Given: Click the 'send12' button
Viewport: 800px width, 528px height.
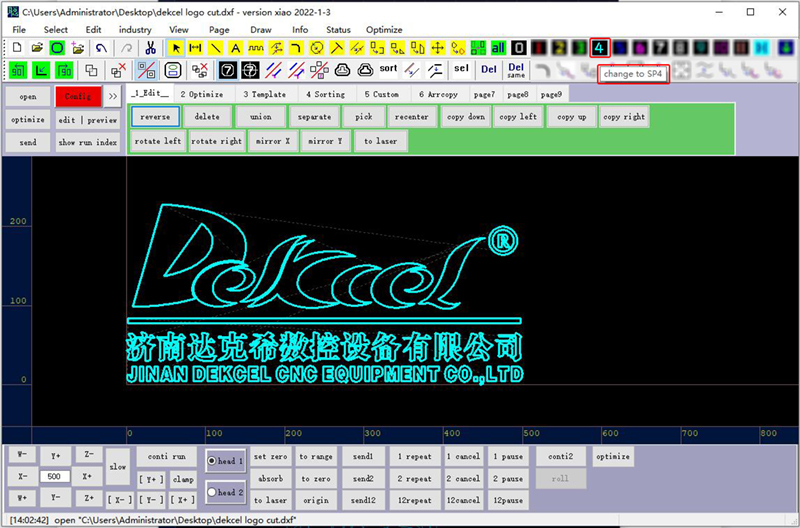Looking at the screenshot, I should coord(363,500).
